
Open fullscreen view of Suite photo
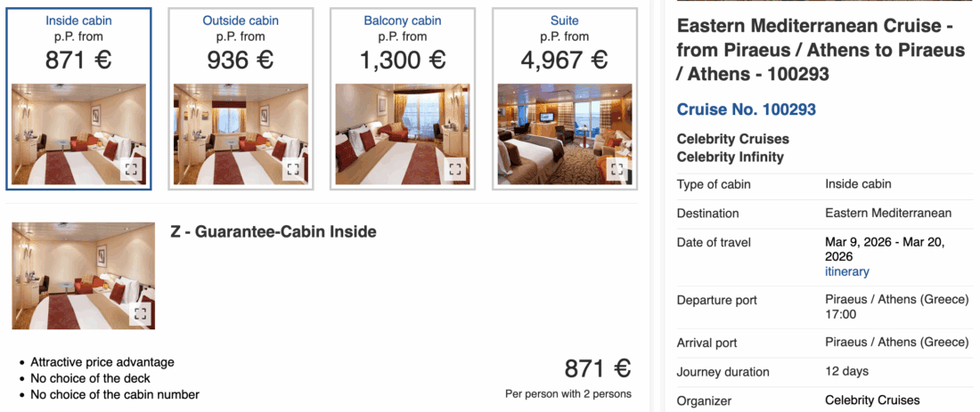[617, 169]
